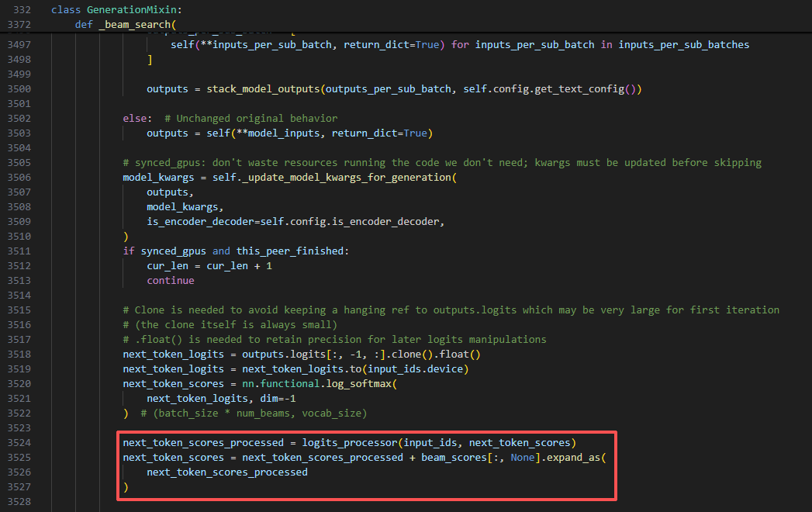Viewport: 812px width, 512px height.
Task: Click '_update_model_kwargs_for_generation' method name
Action: click(347, 177)
